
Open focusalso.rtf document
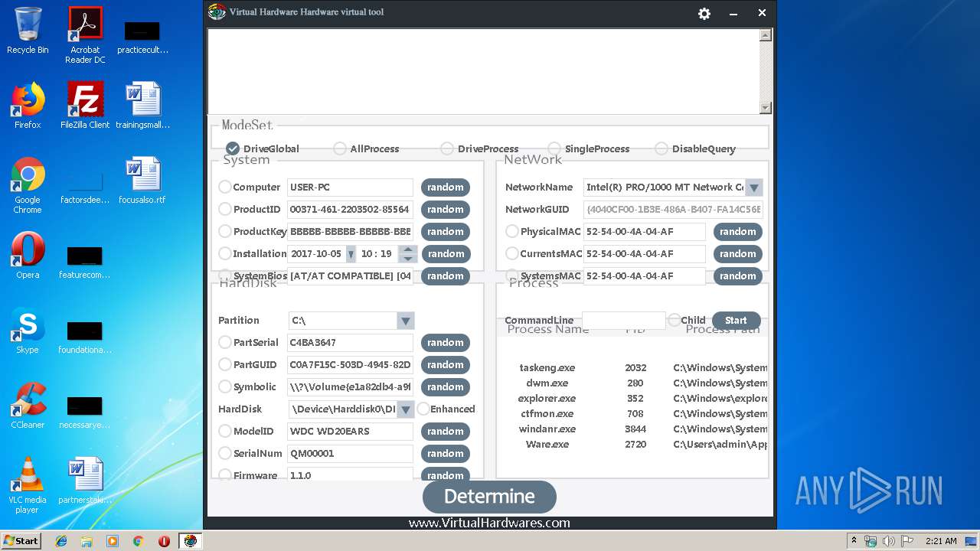click(142, 181)
